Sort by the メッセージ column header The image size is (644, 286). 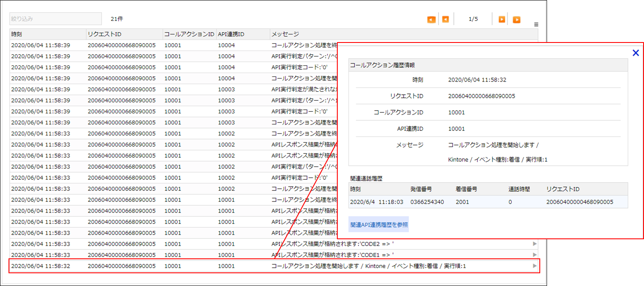tap(404, 34)
